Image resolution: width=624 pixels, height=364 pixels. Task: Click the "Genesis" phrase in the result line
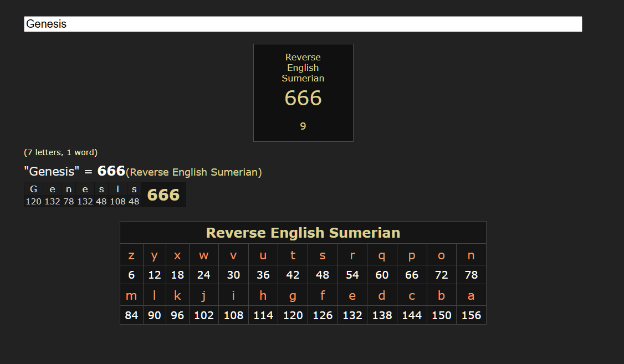(52, 171)
